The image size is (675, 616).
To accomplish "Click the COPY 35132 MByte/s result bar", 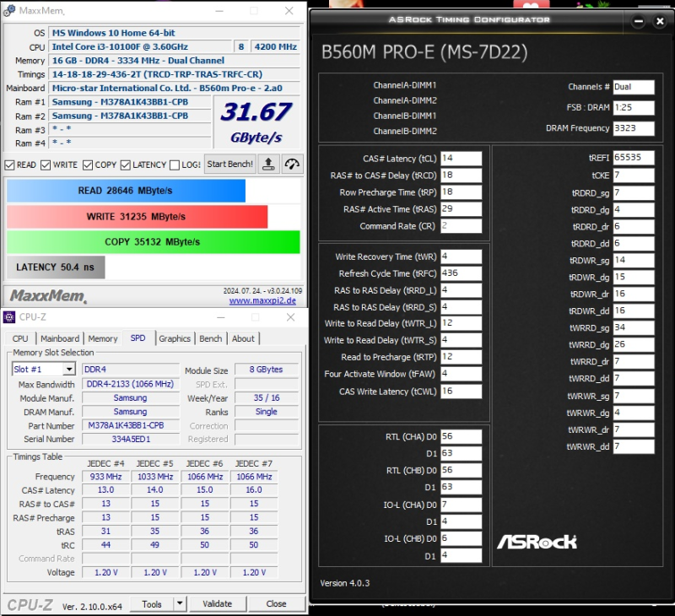I will coord(154,242).
